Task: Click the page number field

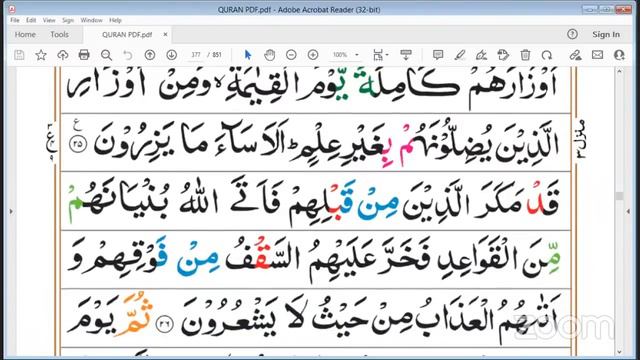Action: click(x=196, y=55)
